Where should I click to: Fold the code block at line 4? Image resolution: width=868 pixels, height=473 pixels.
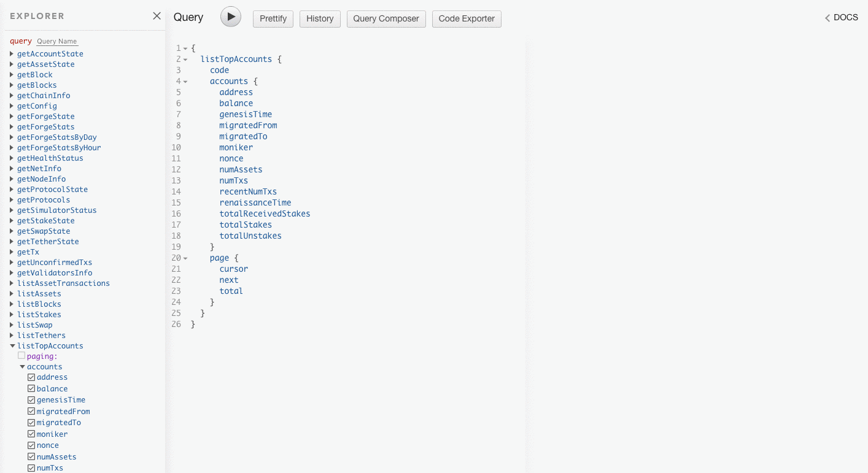[x=185, y=82]
